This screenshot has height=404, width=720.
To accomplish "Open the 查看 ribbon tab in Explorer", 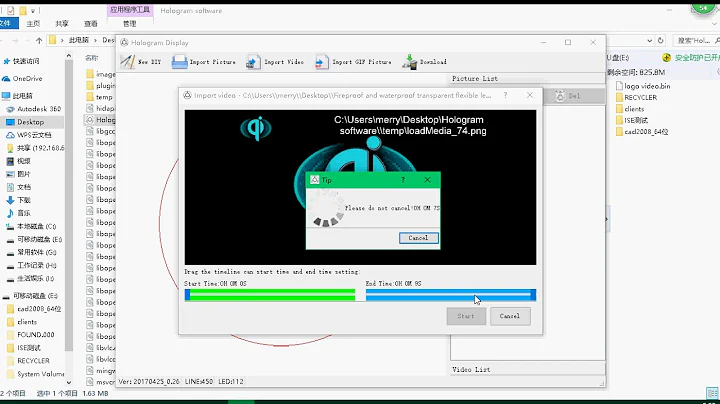I will coord(90,23).
